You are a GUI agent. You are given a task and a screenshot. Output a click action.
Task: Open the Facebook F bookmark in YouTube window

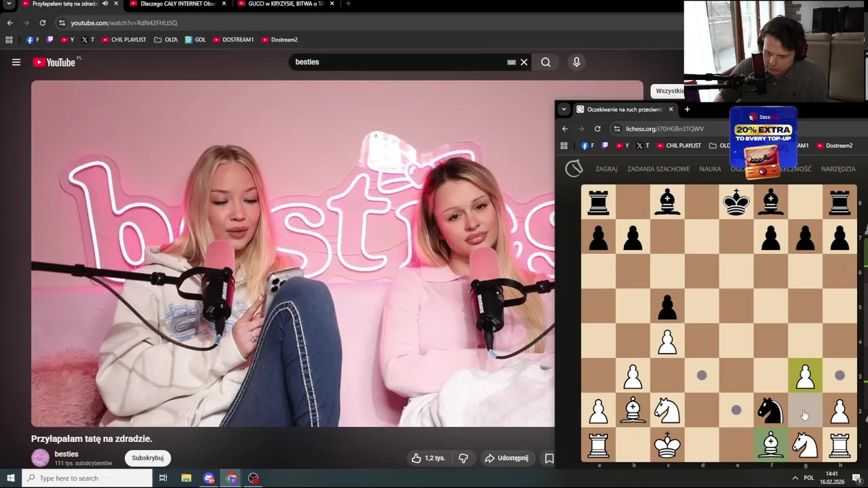coord(33,40)
